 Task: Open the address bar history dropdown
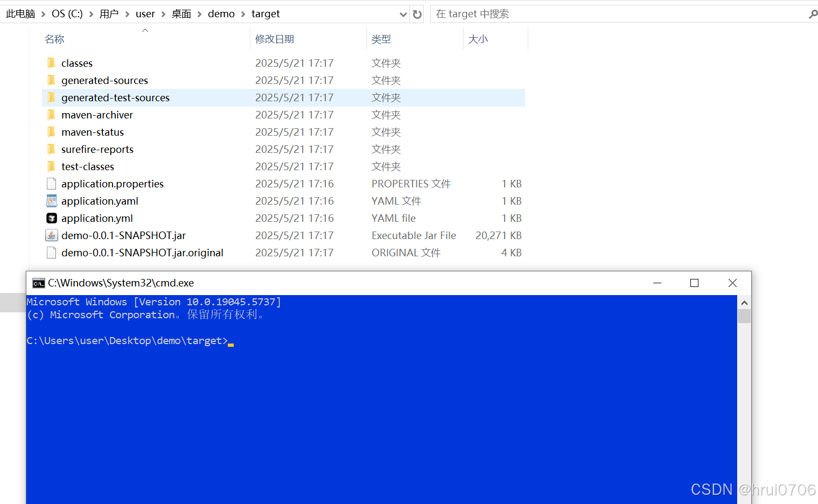[x=403, y=15]
